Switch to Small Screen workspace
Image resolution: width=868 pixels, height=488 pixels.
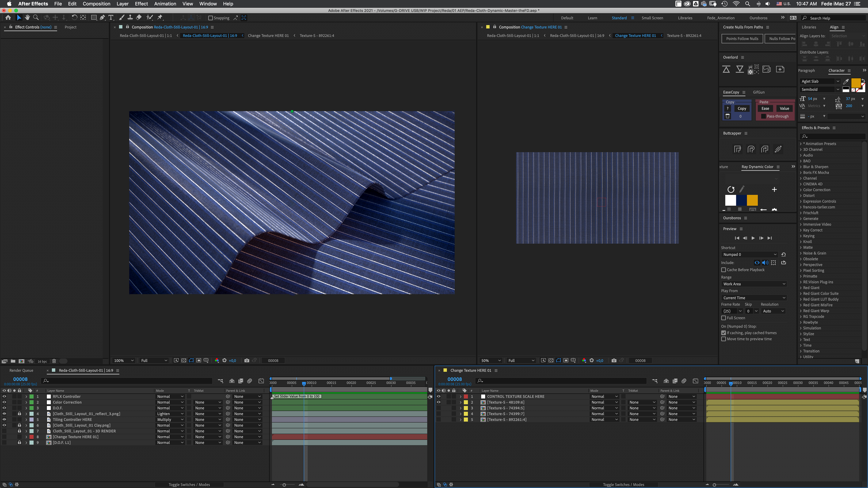(x=652, y=18)
